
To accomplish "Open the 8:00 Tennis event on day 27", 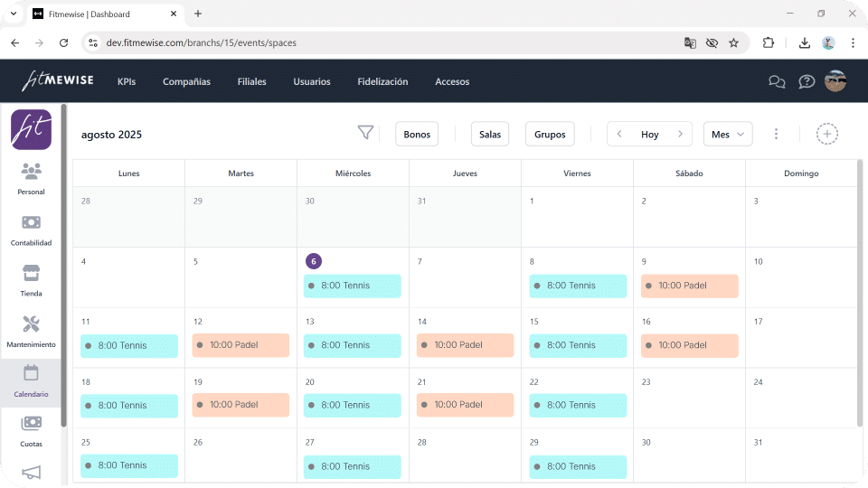I will (352, 466).
